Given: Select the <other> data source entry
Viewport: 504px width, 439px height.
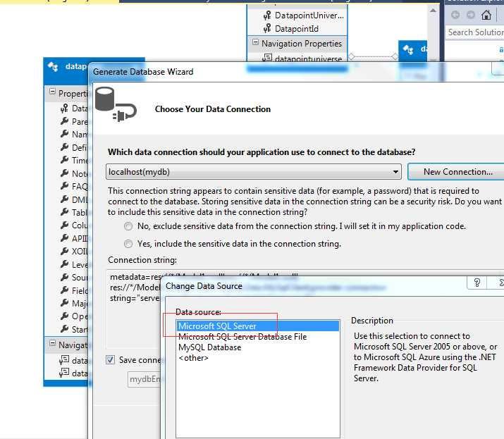Looking at the screenshot, I should (x=194, y=358).
